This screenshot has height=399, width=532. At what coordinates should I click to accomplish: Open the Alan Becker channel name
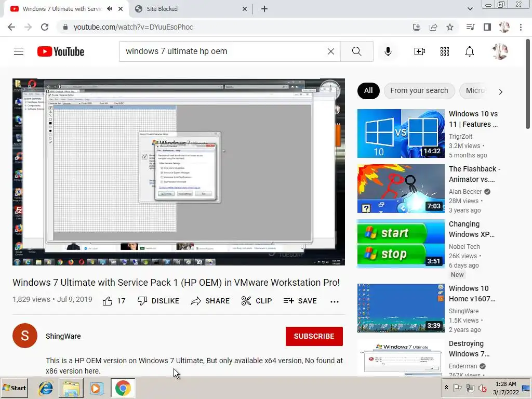[465, 192]
